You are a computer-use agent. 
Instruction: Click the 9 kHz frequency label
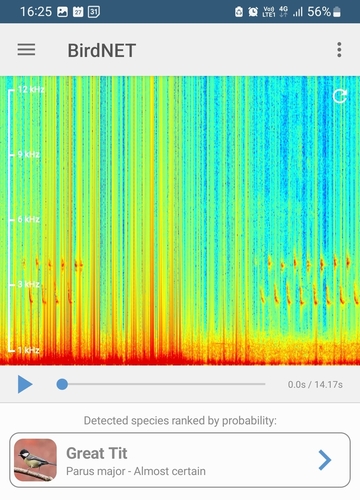pyautogui.click(x=29, y=154)
